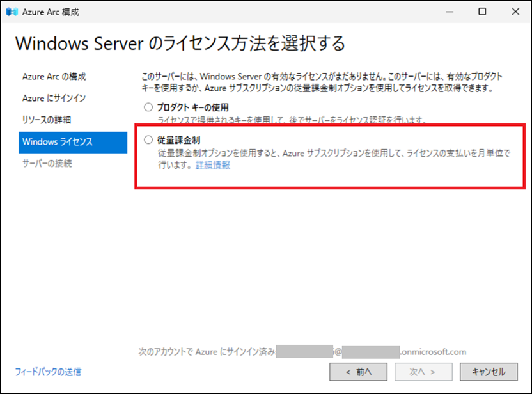Go to the Azure にサインイン step
Image resolution: width=532 pixels, height=394 pixels.
(x=54, y=98)
